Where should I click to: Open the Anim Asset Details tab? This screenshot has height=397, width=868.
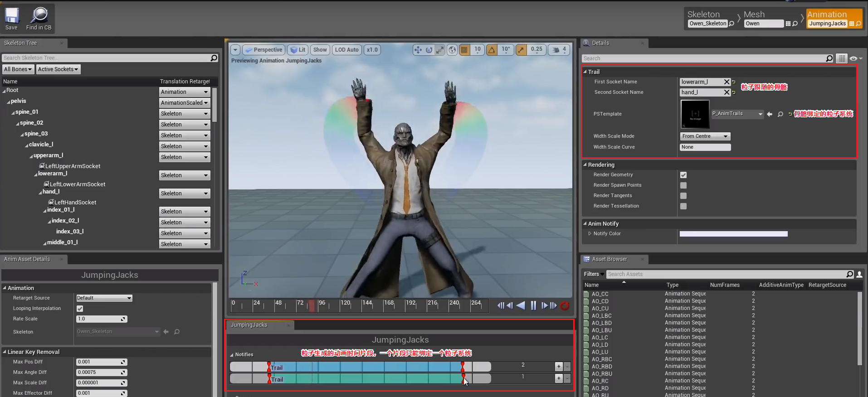tap(27, 259)
